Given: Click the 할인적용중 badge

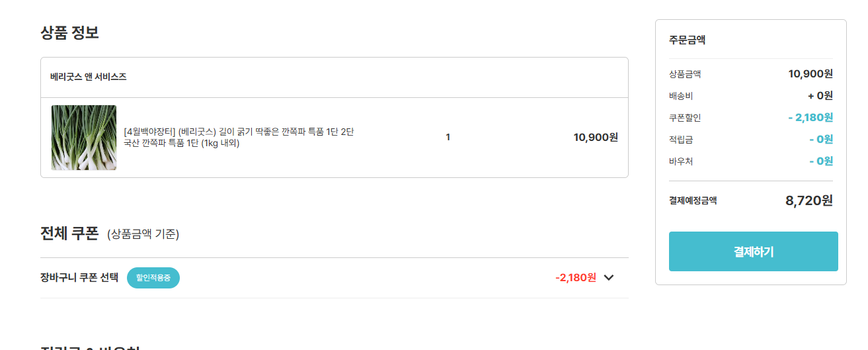Looking at the screenshot, I should point(153,278).
